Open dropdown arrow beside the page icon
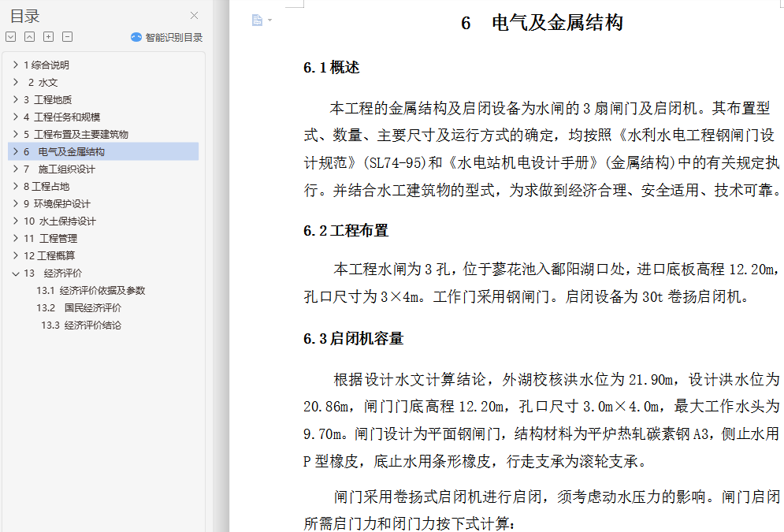This screenshot has width=784, height=532. [270, 20]
